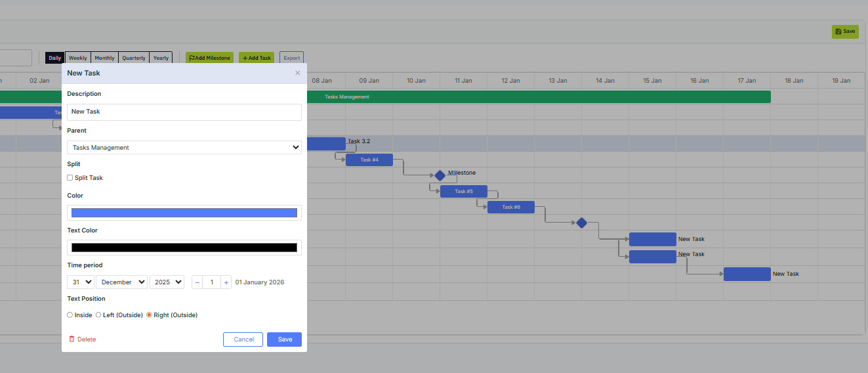868x373 pixels.
Task: Click the Description input field
Action: [x=184, y=112]
